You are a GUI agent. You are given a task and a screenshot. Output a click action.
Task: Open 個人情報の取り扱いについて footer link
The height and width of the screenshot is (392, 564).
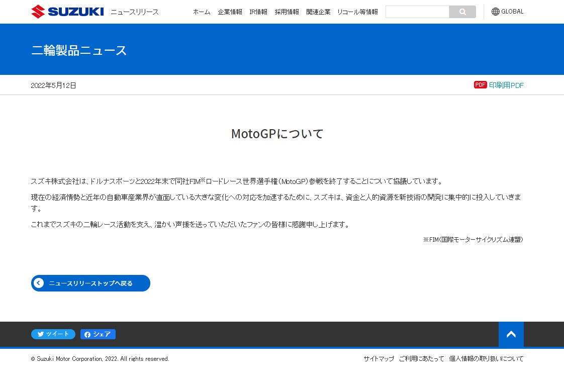[486, 359]
